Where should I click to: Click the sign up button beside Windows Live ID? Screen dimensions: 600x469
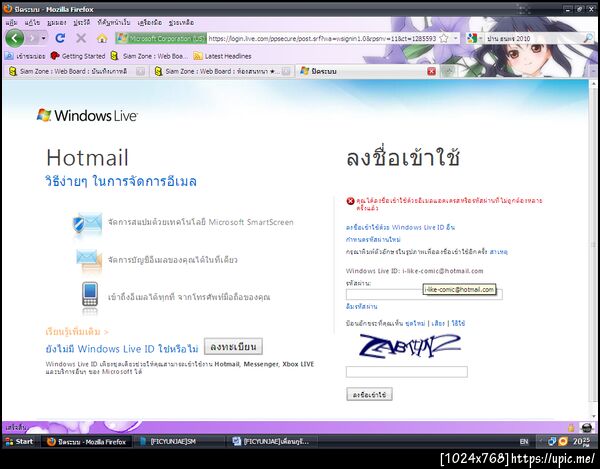233,347
